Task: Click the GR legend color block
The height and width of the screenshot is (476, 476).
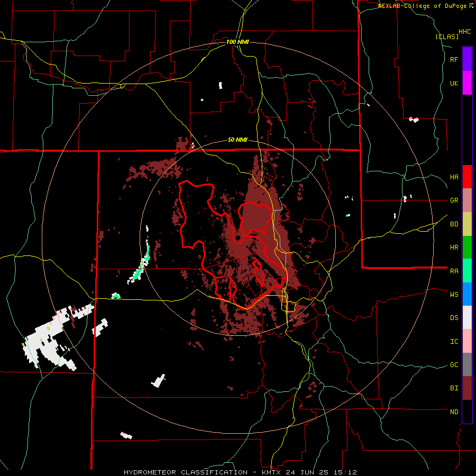Action: click(467, 200)
